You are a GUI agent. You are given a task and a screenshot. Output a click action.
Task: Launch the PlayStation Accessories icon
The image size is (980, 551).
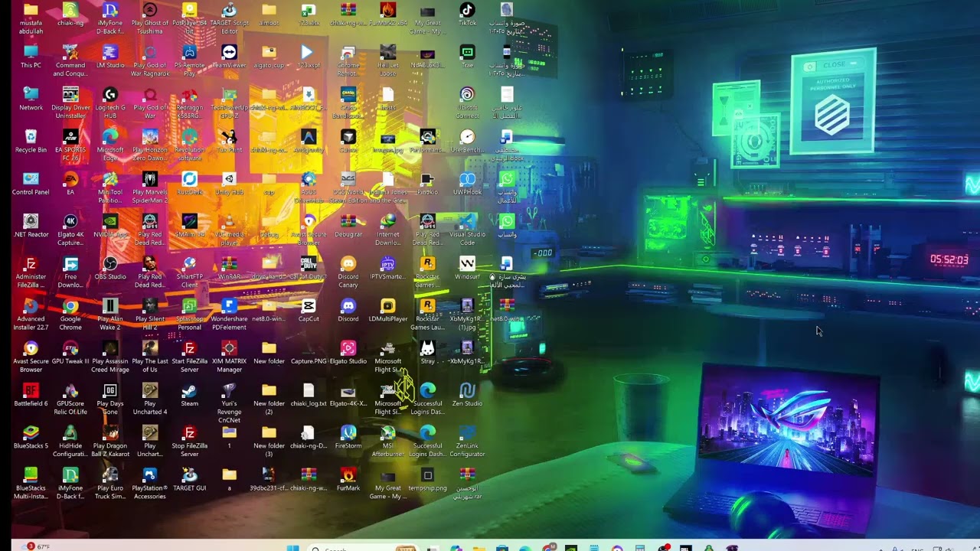pos(150,483)
